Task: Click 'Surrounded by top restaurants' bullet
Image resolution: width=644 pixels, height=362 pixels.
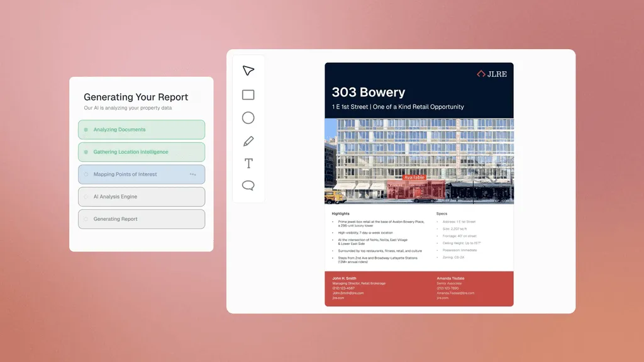Action: tap(380, 251)
